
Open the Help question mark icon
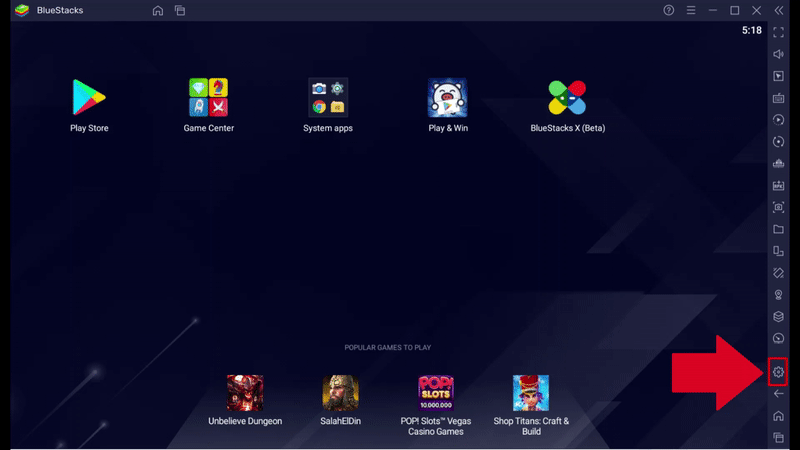(x=668, y=10)
